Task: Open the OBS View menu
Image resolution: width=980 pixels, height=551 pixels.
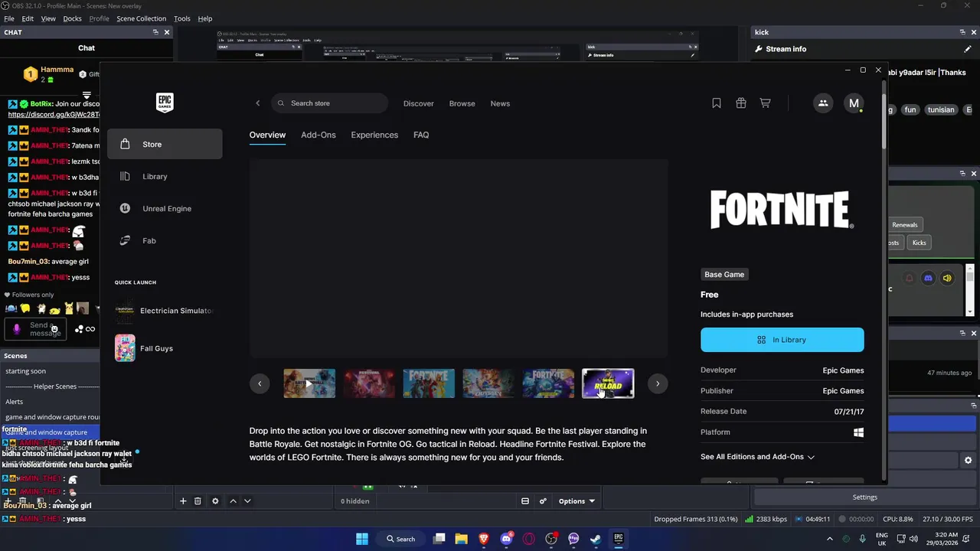Action: coord(48,18)
